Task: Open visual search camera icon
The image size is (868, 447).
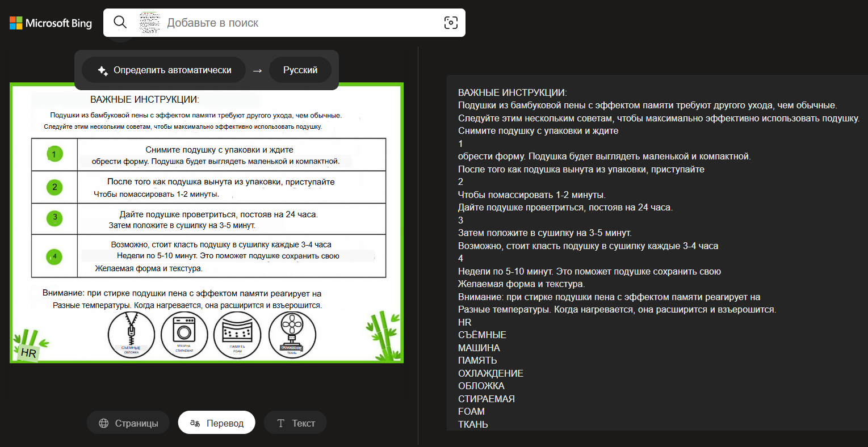Action: pyautogui.click(x=451, y=23)
